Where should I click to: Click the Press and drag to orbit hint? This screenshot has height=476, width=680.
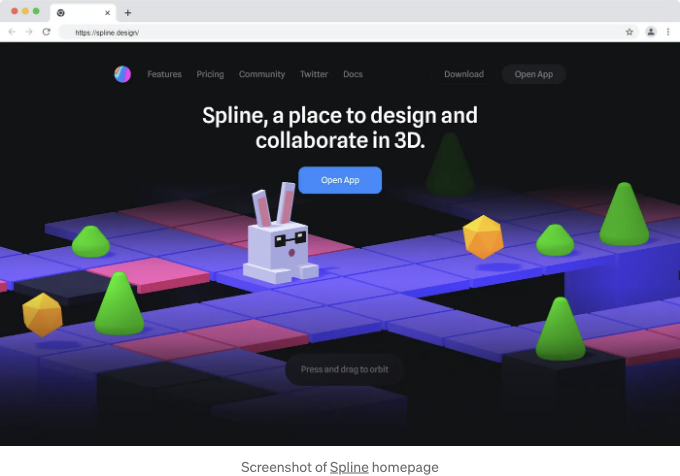(344, 369)
